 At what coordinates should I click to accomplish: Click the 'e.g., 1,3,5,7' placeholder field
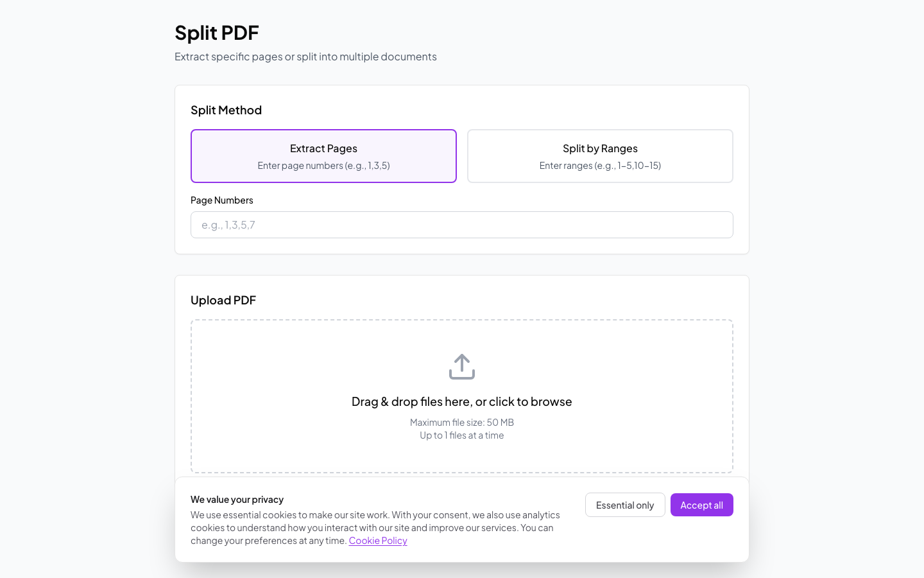pyautogui.click(x=461, y=225)
